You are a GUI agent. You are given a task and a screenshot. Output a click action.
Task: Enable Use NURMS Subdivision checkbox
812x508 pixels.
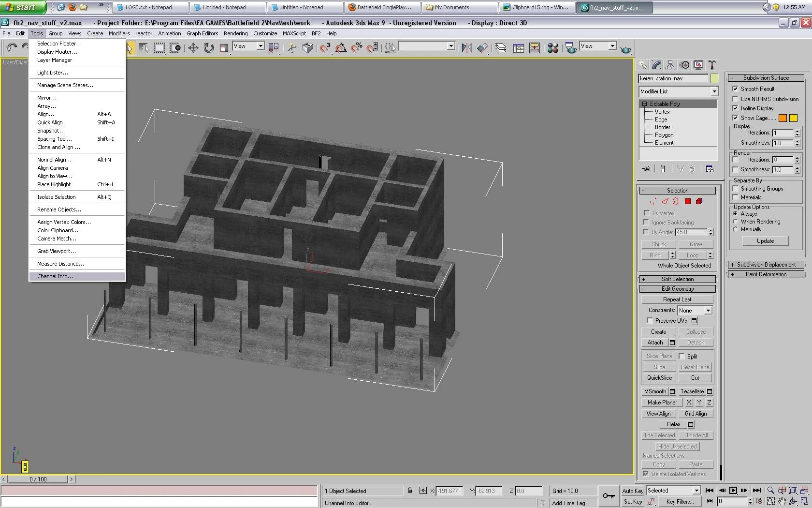click(x=735, y=99)
